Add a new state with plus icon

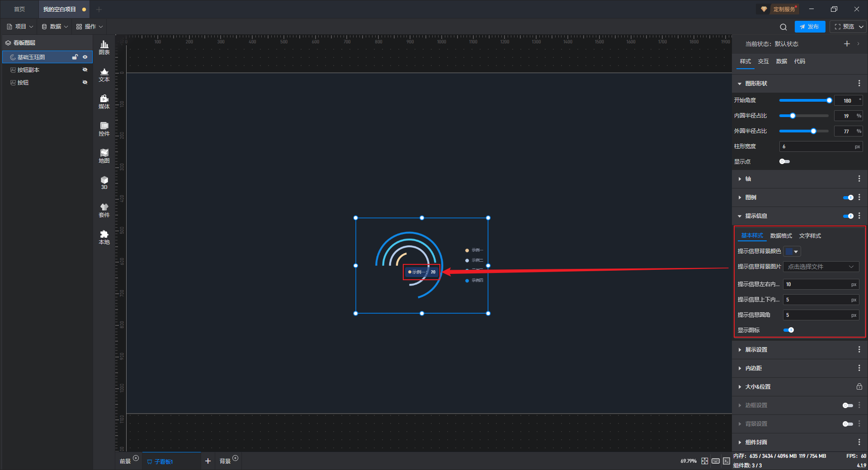(x=847, y=44)
